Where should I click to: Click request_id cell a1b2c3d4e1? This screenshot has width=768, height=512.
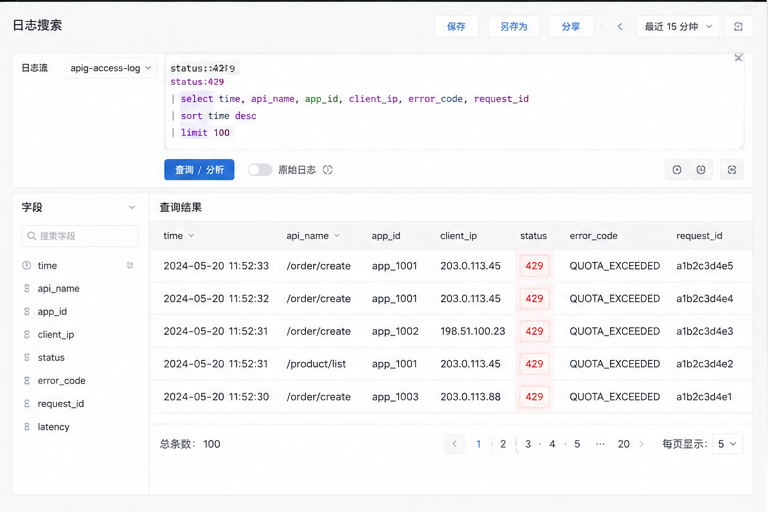[x=704, y=396]
